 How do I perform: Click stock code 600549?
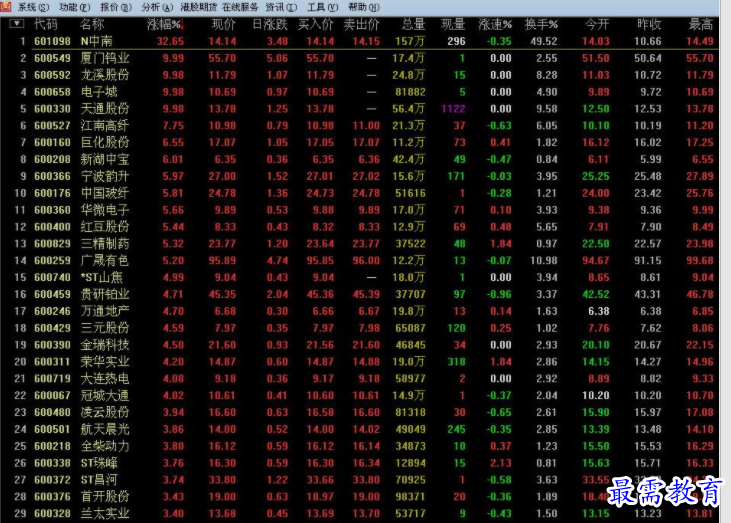point(52,58)
